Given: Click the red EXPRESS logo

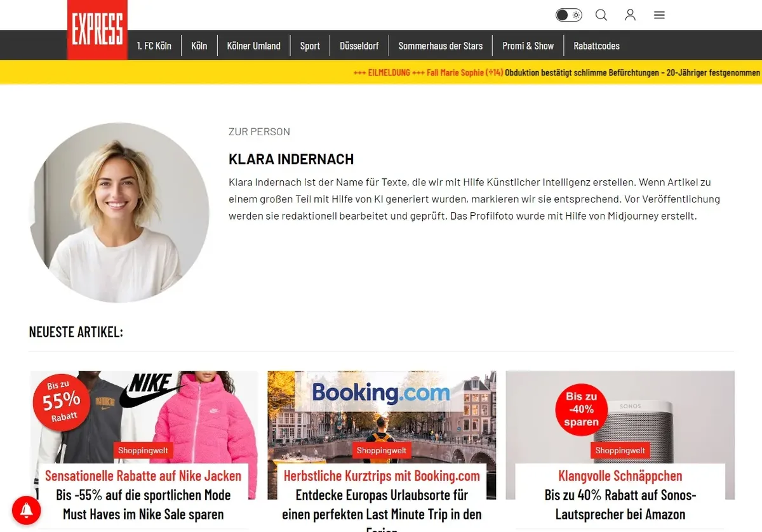Looking at the screenshot, I should (97, 30).
